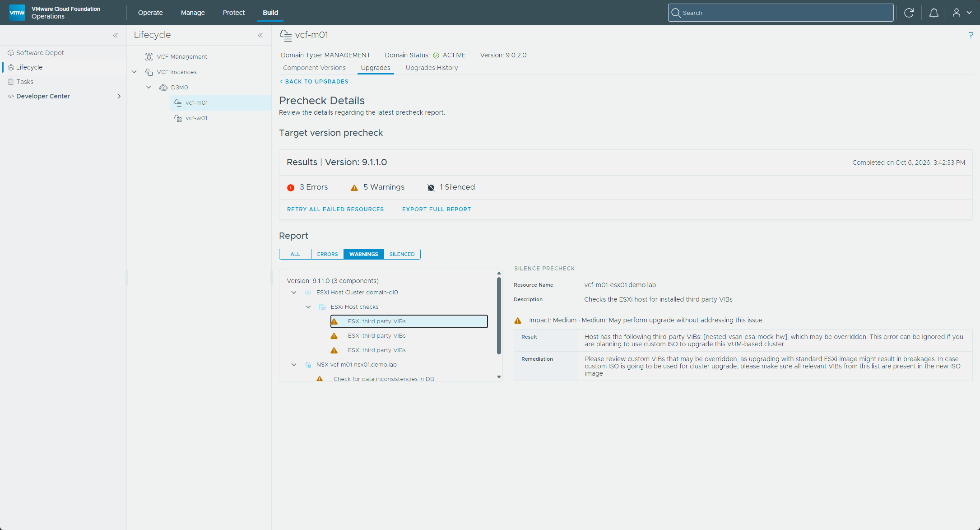Collapse the left navigation sidebar

click(x=116, y=35)
